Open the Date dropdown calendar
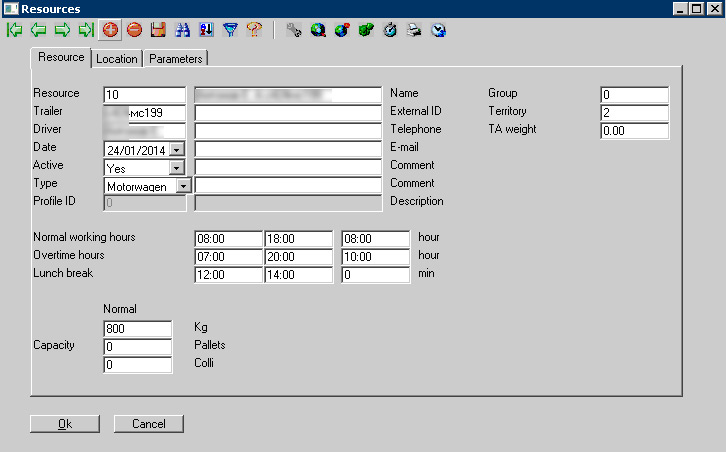Image resolution: width=726 pixels, height=452 pixels. pos(176,150)
